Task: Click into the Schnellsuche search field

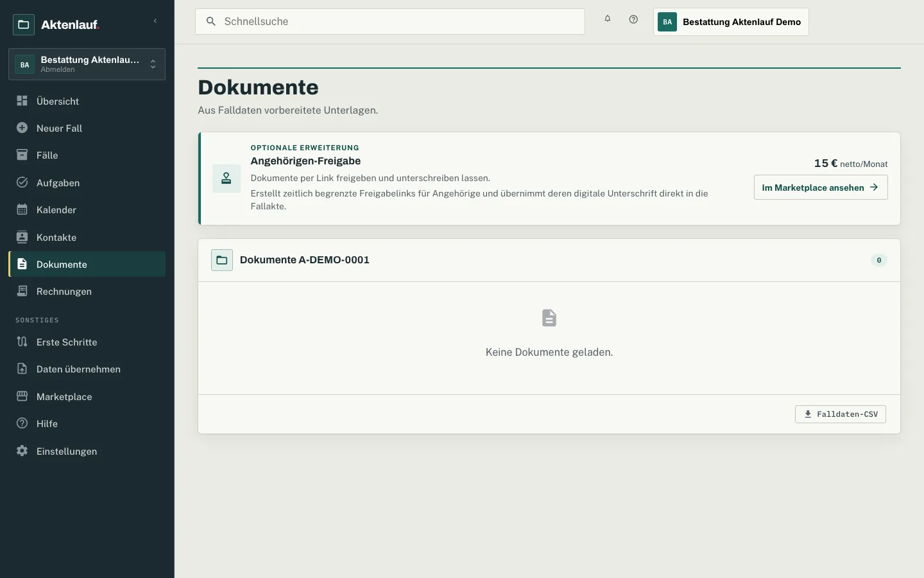Action: point(390,21)
